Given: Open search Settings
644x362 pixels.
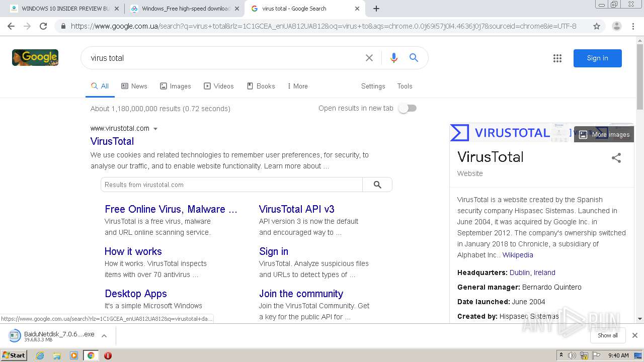Looking at the screenshot, I should click(x=373, y=86).
